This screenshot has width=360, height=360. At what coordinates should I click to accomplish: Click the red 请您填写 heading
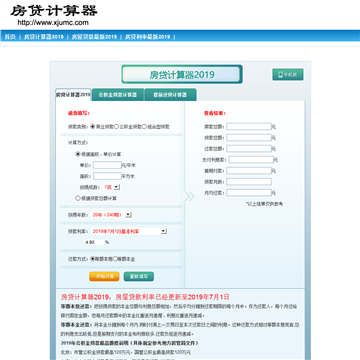(x=79, y=113)
